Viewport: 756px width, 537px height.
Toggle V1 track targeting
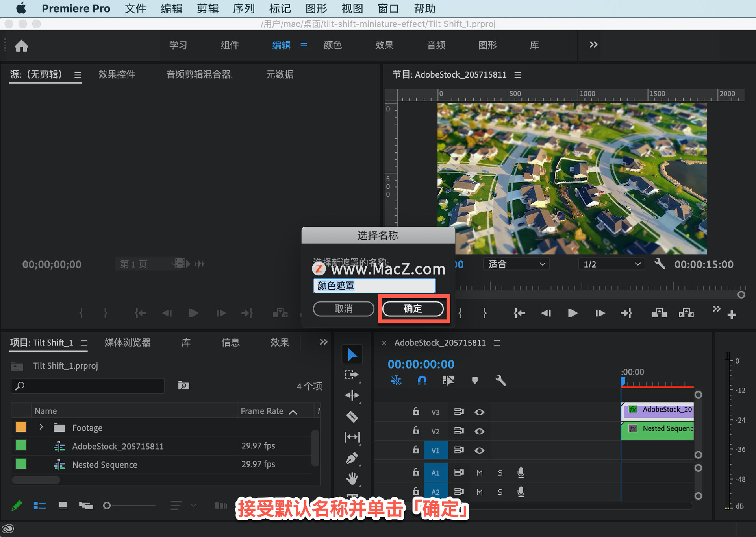pos(435,450)
